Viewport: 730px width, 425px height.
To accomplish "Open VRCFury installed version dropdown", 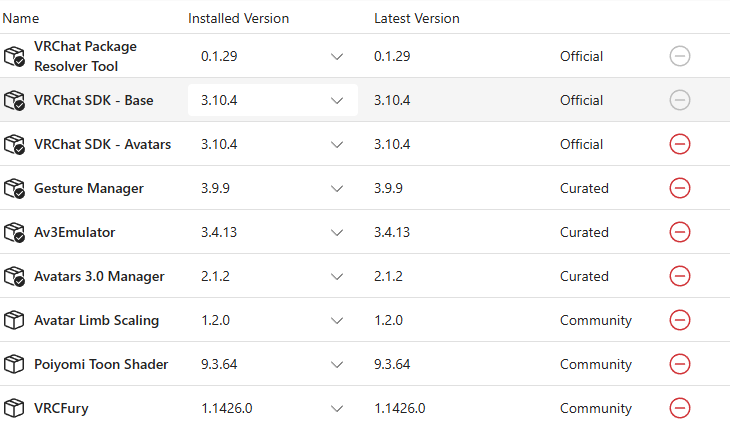I will [x=273, y=408].
